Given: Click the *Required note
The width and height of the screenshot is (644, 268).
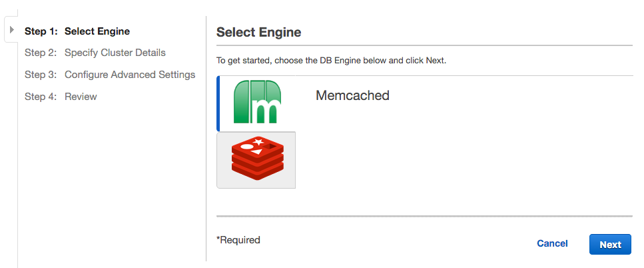Looking at the screenshot, I should point(238,239).
